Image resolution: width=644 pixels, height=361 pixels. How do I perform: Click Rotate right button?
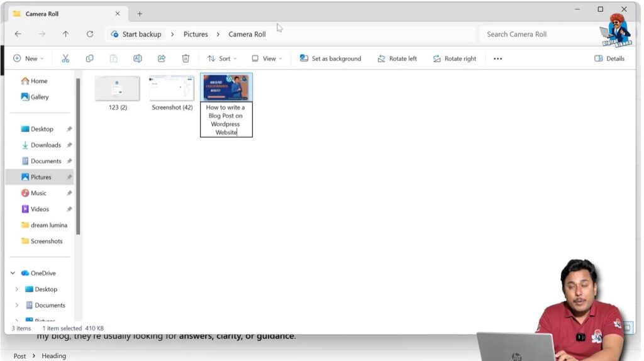tap(455, 58)
